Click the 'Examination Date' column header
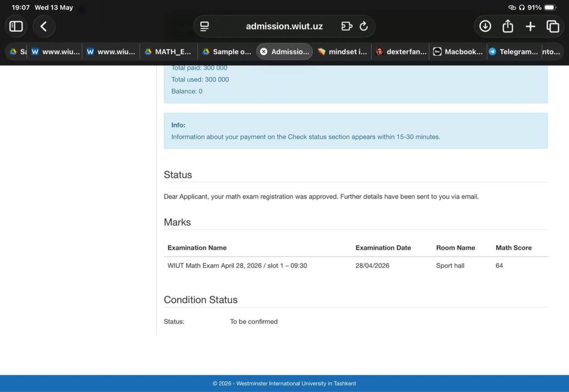This screenshot has width=569, height=392. [383, 247]
